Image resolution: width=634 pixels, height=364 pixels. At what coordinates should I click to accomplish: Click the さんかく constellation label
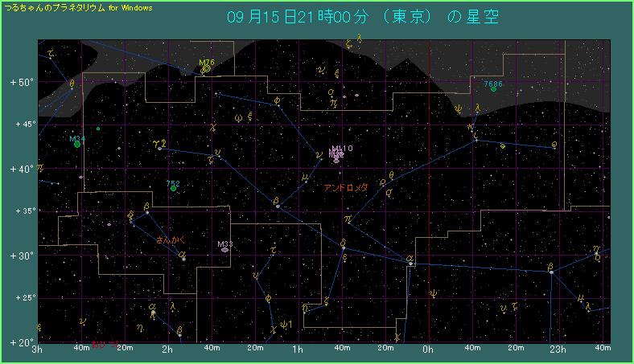point(174,239)
